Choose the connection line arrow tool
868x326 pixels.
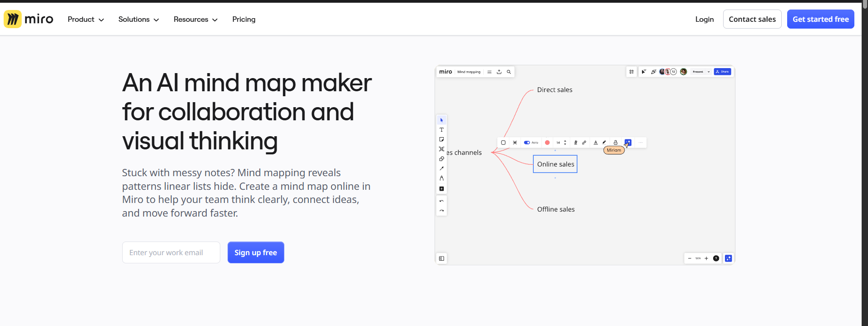(441, 168)
